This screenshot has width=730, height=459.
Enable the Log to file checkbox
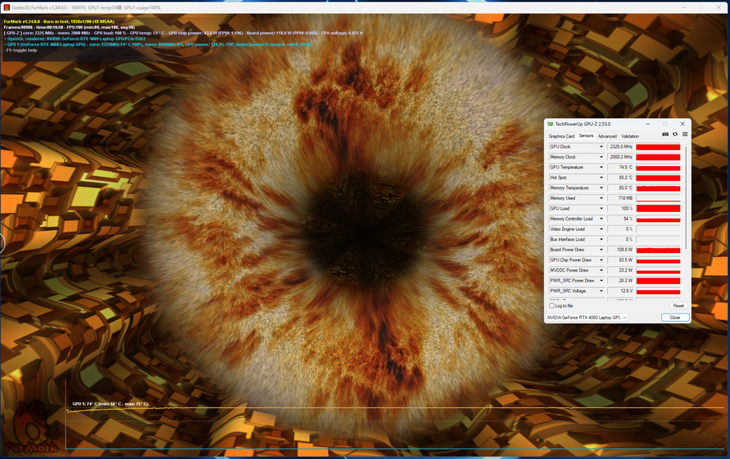click(552, 306)
